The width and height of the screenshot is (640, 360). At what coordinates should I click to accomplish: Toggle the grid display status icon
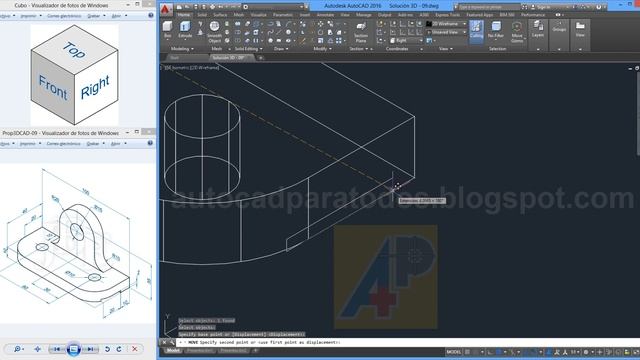coord(468,352)
